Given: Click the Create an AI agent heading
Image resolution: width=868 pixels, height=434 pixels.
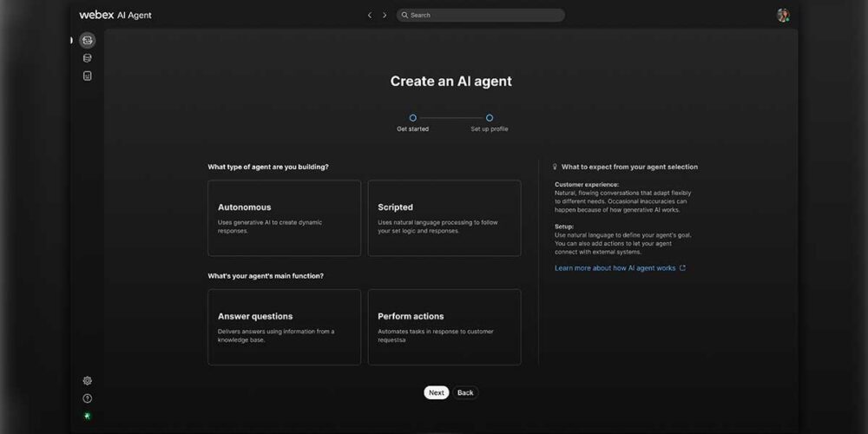Looking at the screenshot, I should [x=451, y=81].
